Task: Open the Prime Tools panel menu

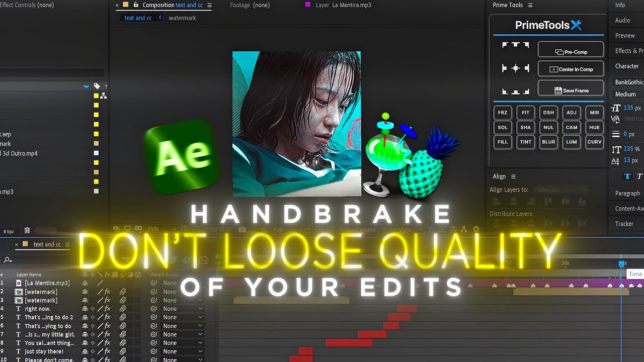Action: [530, 5]
